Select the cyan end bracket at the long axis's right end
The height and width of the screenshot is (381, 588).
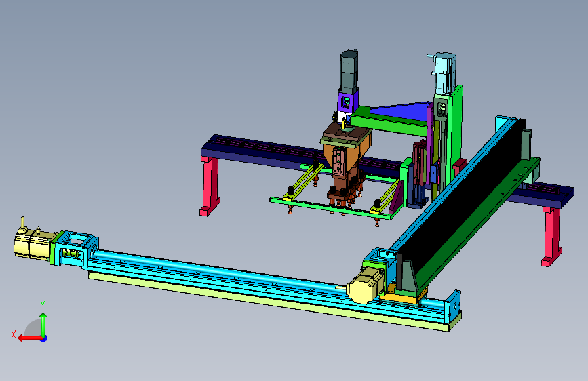coord(454,306)
